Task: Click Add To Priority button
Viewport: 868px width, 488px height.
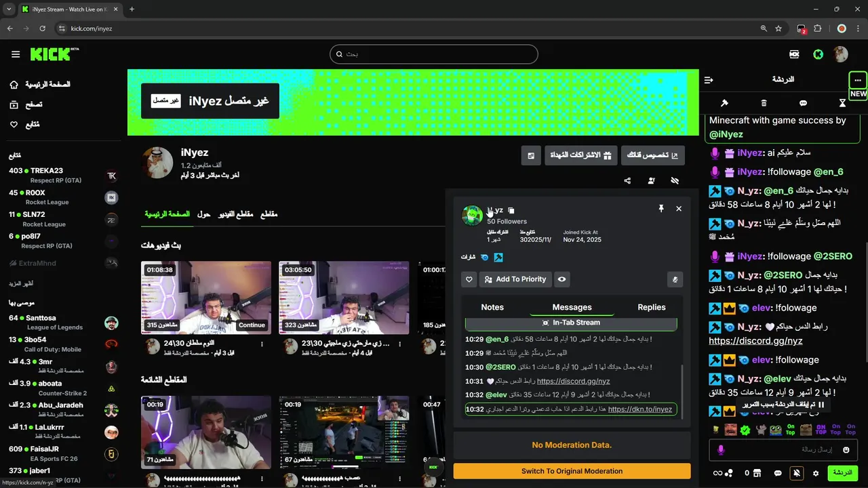Action: [x=515, y=279]
